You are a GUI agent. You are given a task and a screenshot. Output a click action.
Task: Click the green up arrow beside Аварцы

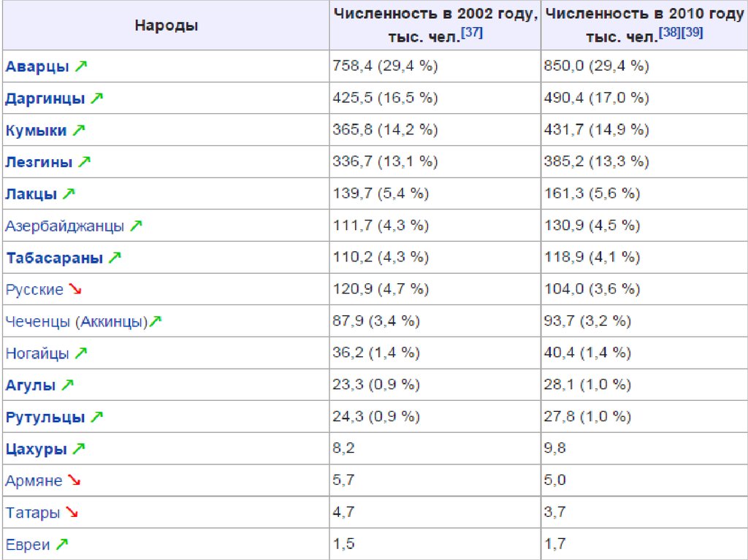click(80, 66)
